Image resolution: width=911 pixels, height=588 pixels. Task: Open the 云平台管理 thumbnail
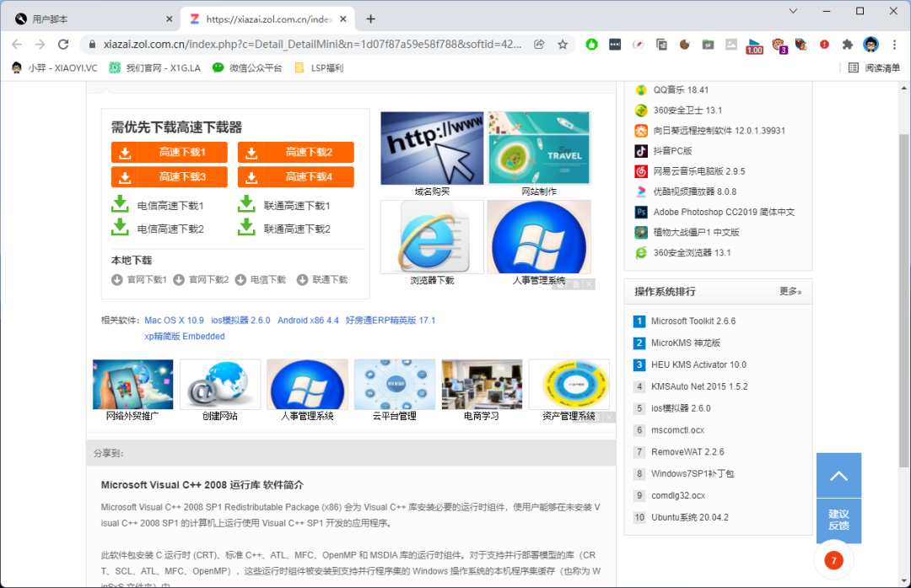click(395, 385)
